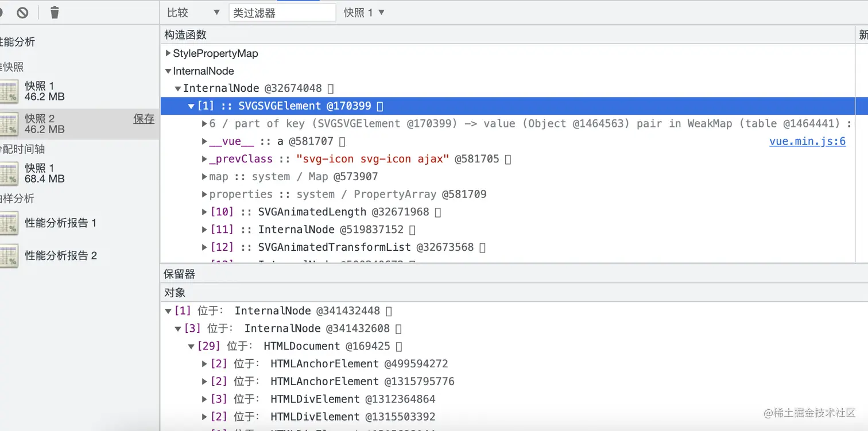Image resolution: width=868 pixels, height=431 pixels.
Task: Click 保存 to save 快照 2
Action: point(144,119)
